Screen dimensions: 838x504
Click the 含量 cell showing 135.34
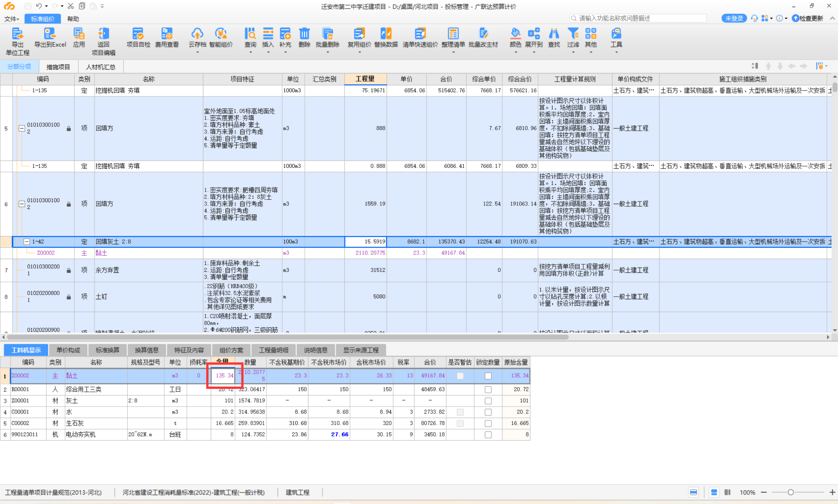coord(223,375)
